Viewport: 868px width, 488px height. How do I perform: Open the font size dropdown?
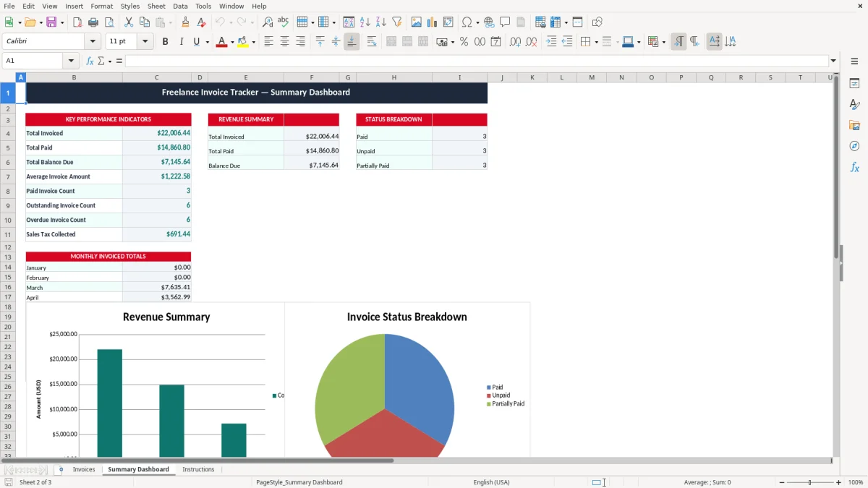(x=145, y=42)
